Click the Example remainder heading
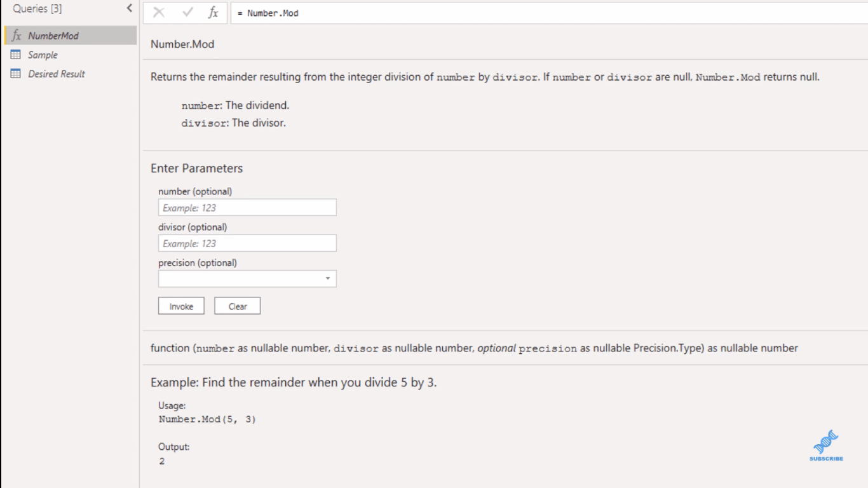The image size is (868, 488). [294, 383]
